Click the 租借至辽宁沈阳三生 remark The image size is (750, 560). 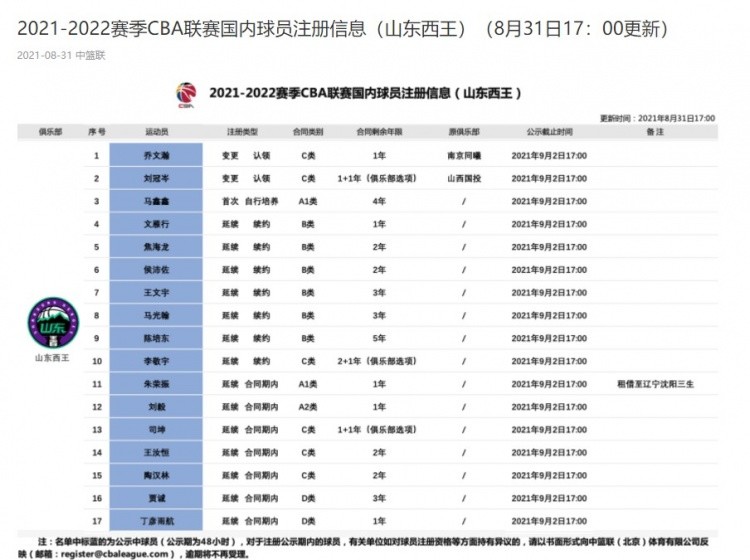click(655, 384)
